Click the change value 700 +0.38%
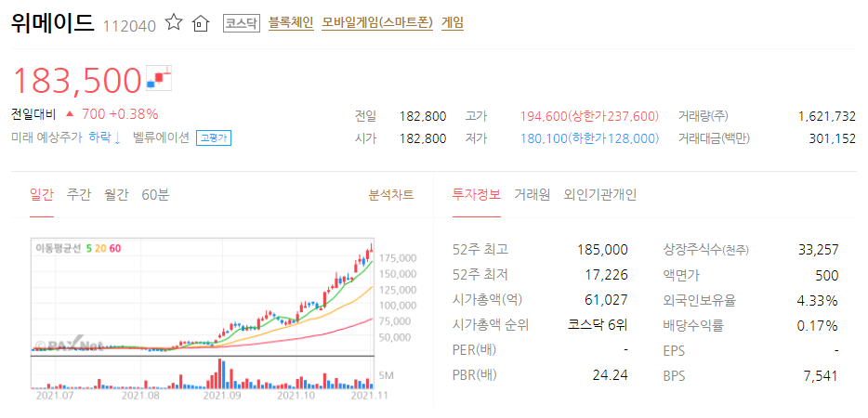 point(120,114)
